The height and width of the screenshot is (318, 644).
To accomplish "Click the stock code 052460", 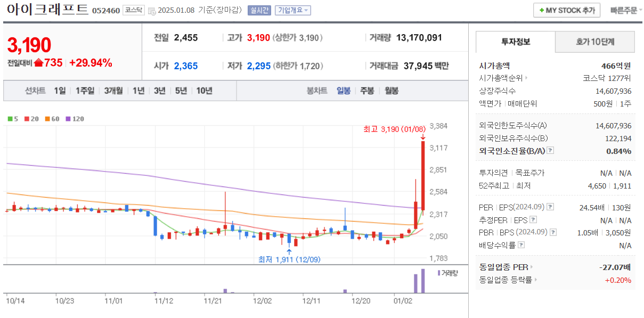I will tap(105, 11).
